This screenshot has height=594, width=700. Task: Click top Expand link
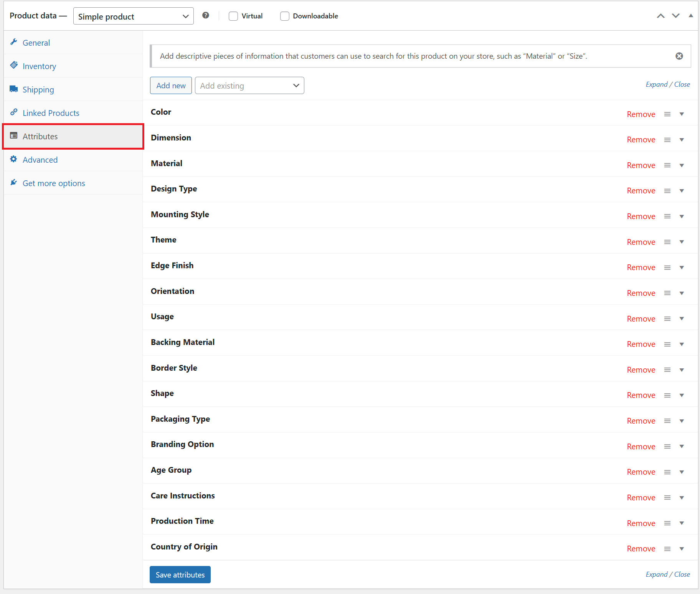tap(657, 84)
